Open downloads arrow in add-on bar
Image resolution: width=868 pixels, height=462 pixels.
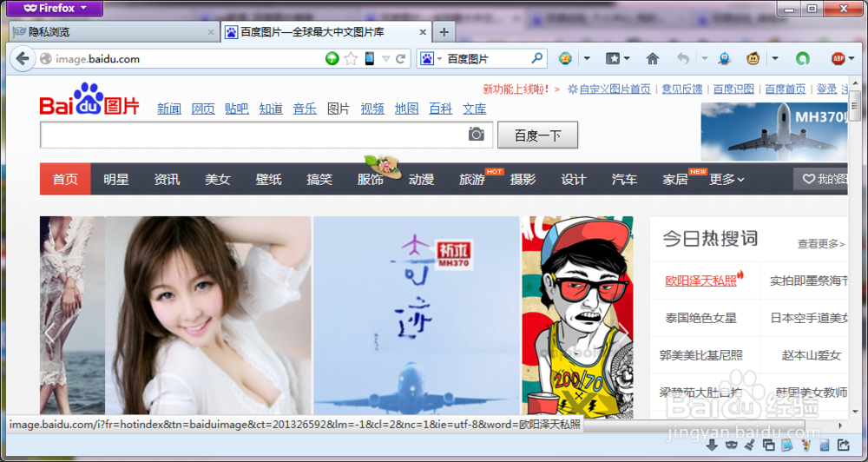tap(713, 445)
